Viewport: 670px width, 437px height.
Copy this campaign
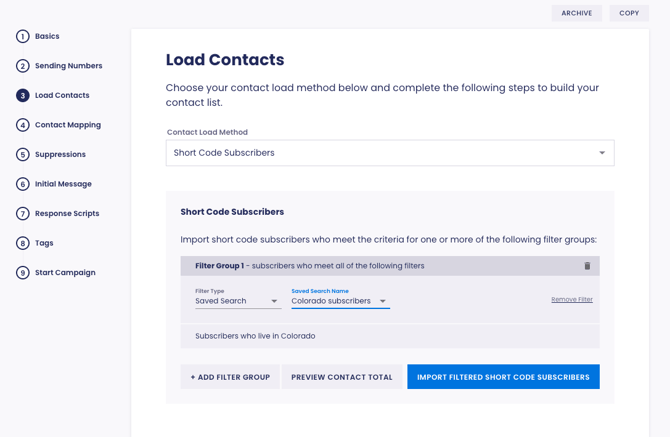click(x=629, y=13)
